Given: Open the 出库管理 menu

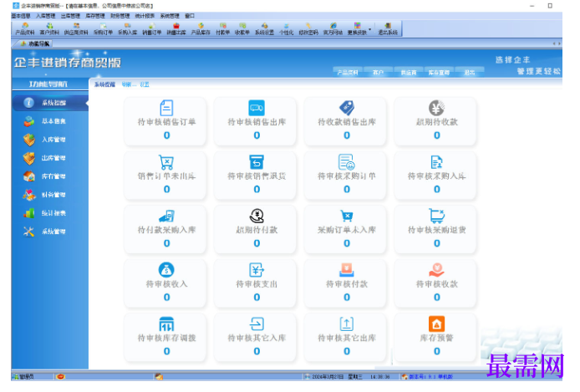Looking at the screenshot, I should 70,16.
